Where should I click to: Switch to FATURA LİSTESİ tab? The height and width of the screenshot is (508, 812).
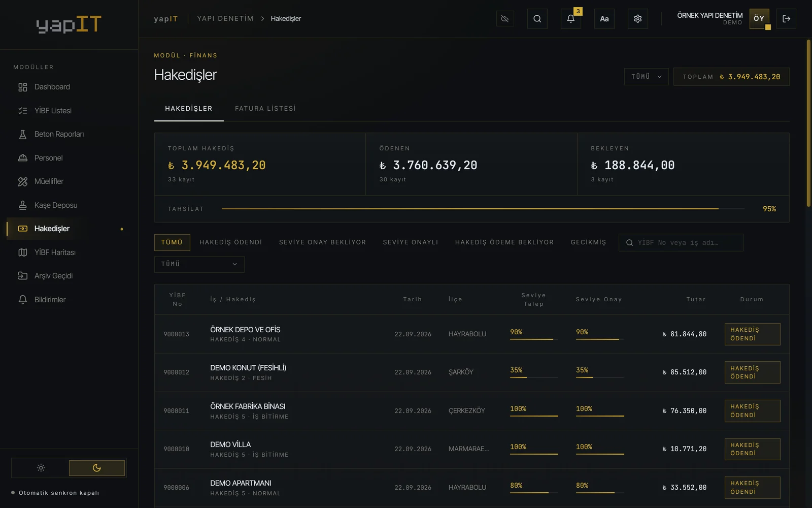265,109
